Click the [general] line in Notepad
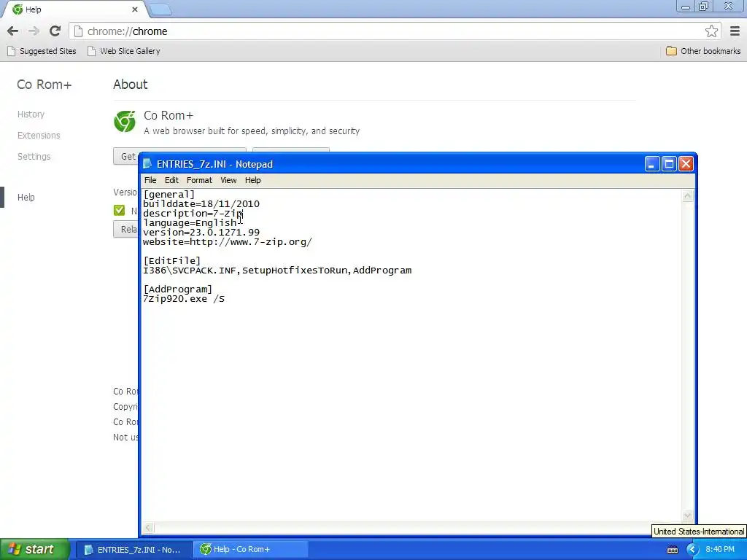 pos(169,194)
